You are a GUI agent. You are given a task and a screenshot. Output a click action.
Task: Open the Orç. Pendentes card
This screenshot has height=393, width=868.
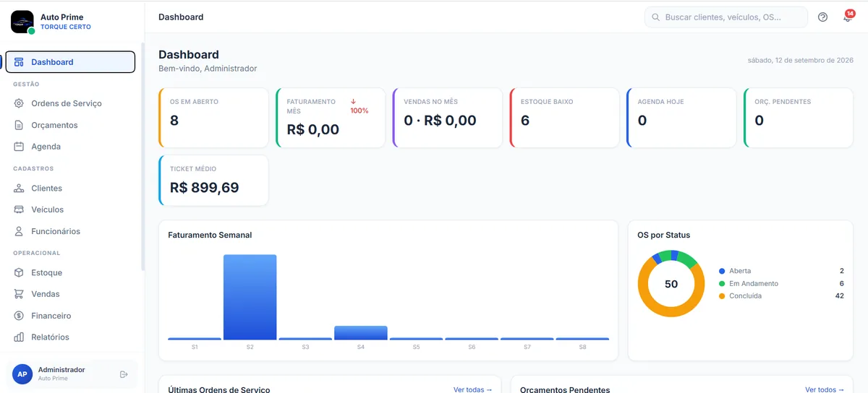tap(799, 118)
